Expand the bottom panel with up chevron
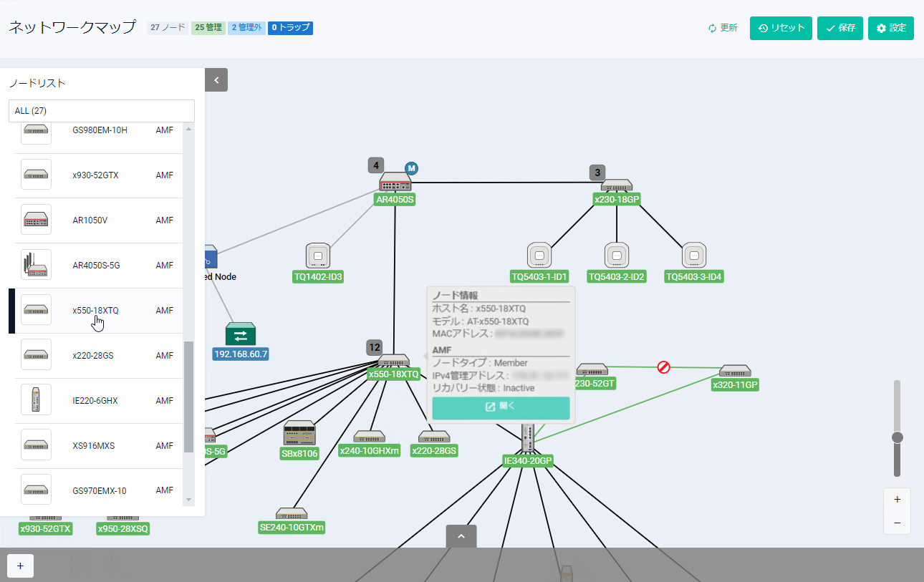 click(x=461, y=536)
